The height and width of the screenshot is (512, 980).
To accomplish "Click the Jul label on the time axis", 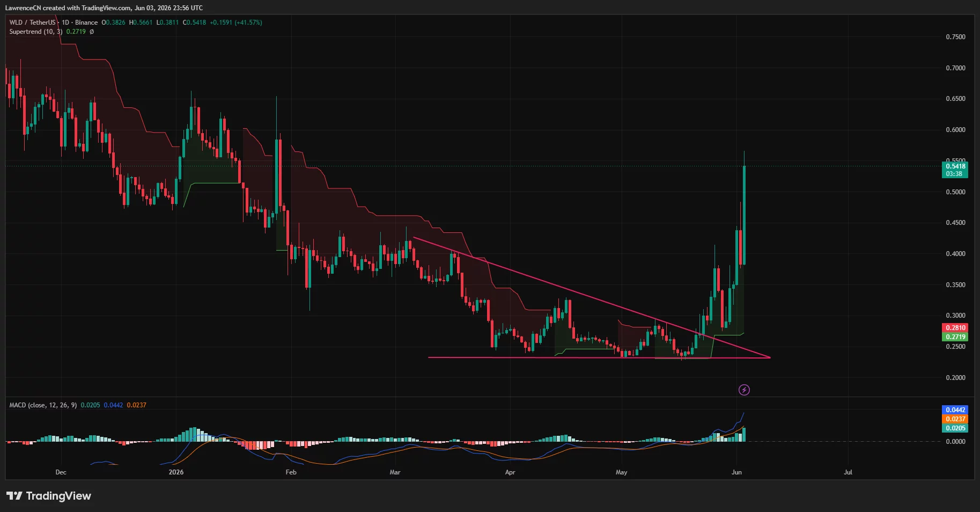I will coord(848,472).
